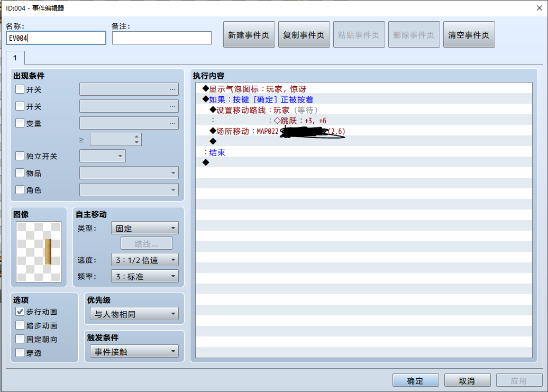Click the event image thumbnail
The width and height of the screenshot is (548, 392).
point(39,252)
